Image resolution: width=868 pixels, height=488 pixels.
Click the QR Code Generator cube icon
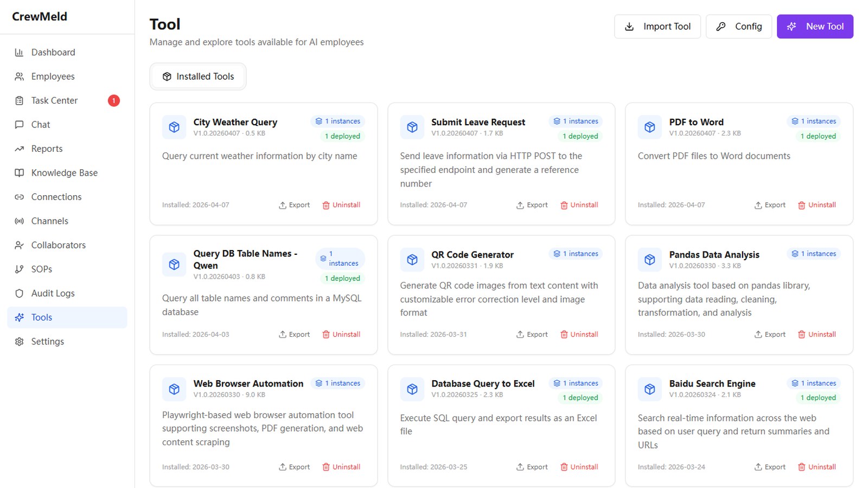412,260
